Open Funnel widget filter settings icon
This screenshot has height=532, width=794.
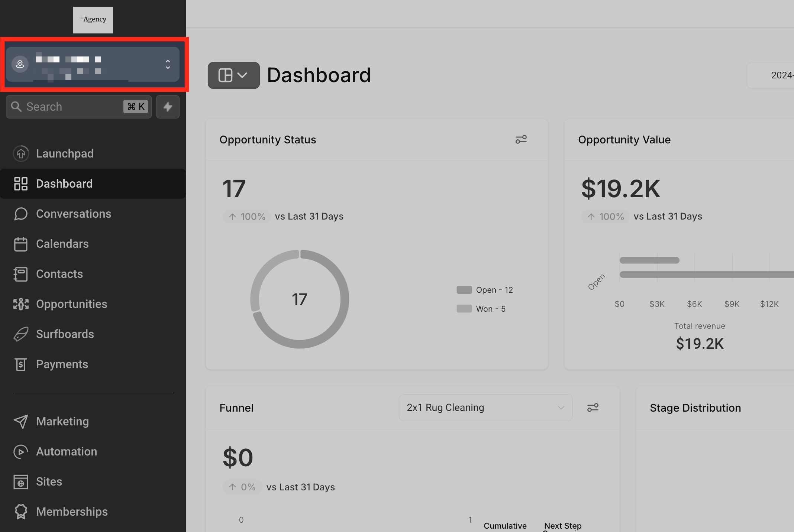593,408
